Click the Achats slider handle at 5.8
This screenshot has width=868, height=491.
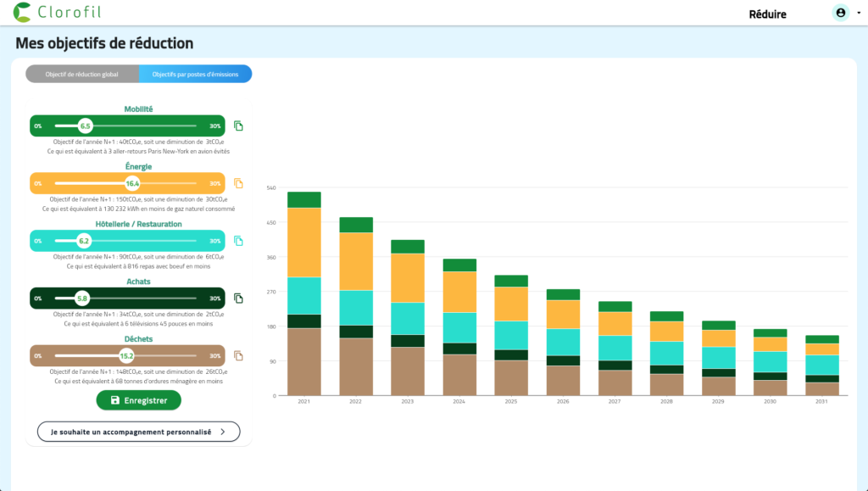[82, 299]
